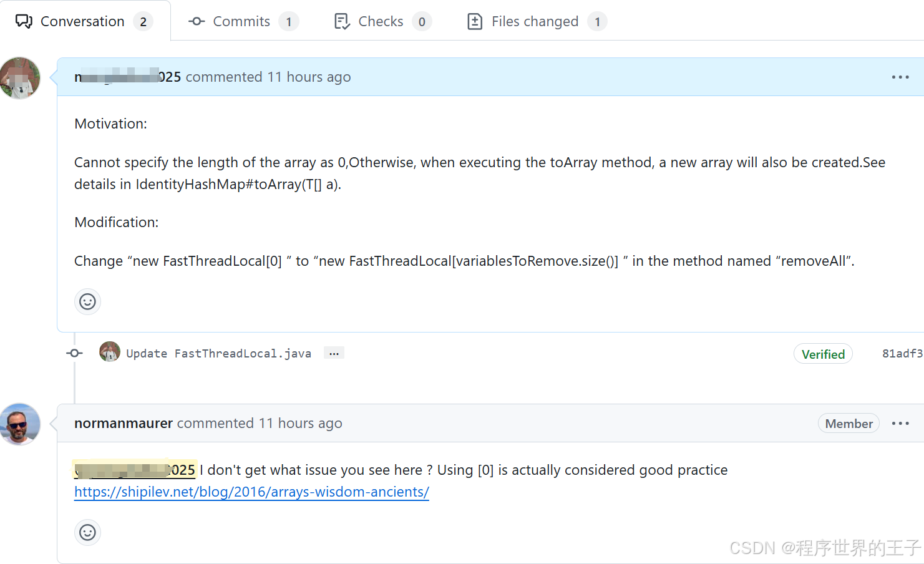Click the Files changed diff icon
924x564 pixels.
coord(475,21)
